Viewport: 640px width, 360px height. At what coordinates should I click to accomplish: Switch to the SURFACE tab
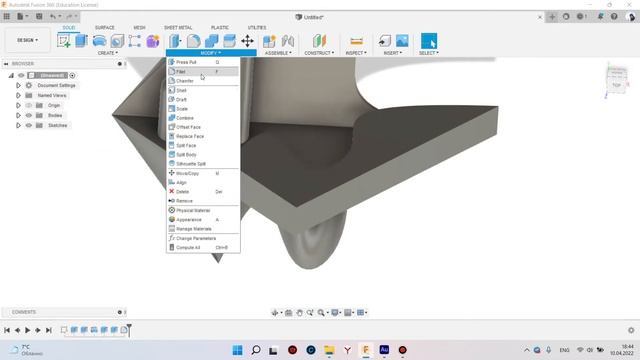tap(104, 27)
